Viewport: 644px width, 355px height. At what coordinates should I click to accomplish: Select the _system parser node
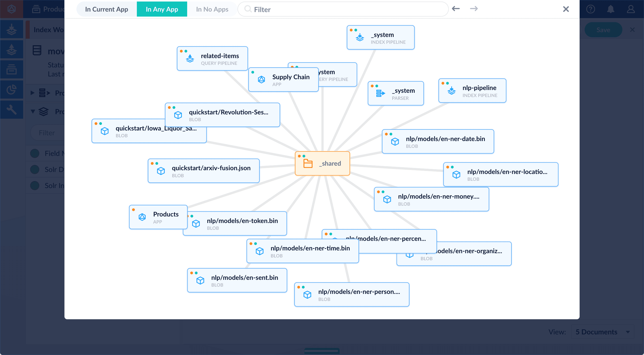click(x=395, y=93)
